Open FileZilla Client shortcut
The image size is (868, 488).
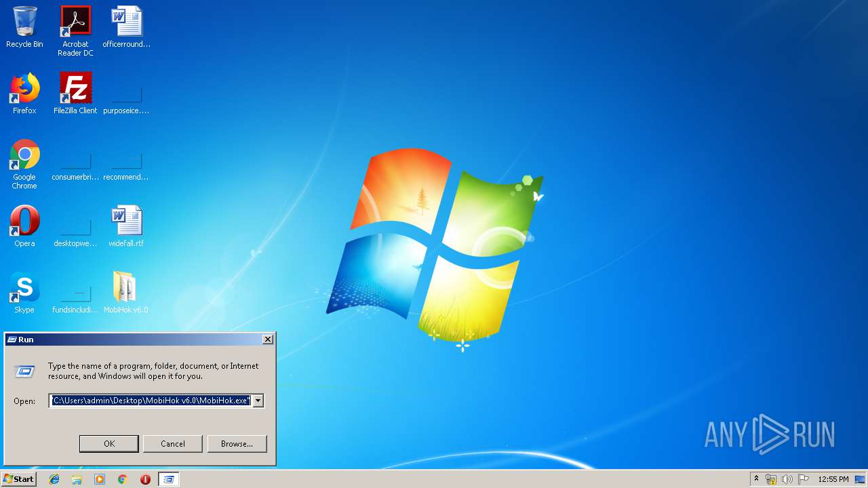pos(75,94)
